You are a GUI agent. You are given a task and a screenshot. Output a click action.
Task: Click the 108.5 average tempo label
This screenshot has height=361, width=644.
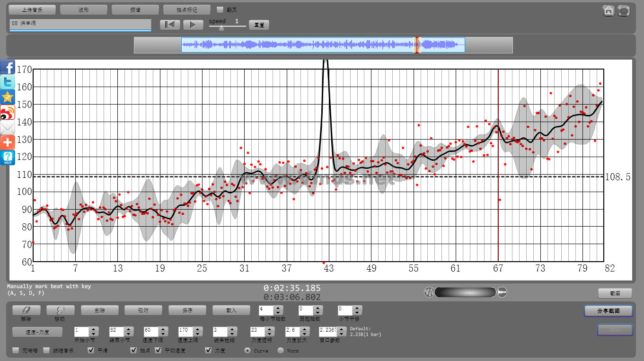click(618, 177)
